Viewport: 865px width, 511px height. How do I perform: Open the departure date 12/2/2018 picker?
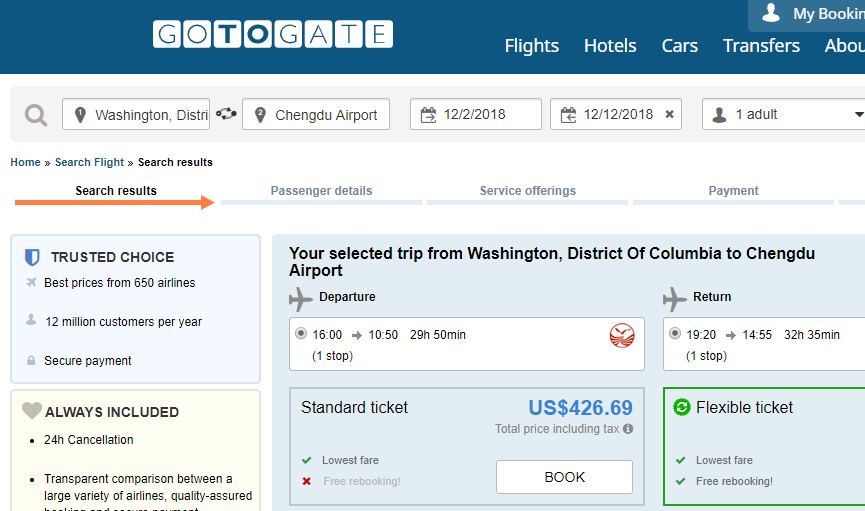476,114
